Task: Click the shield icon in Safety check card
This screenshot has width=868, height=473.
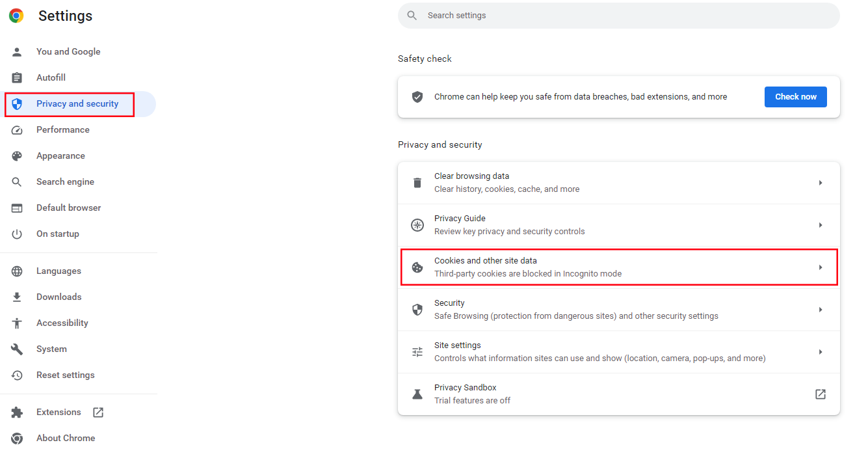Action: 417,97
